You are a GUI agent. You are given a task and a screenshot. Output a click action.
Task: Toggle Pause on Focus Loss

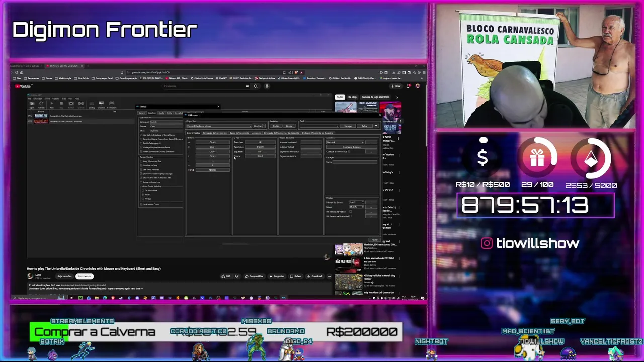[141, 182]
